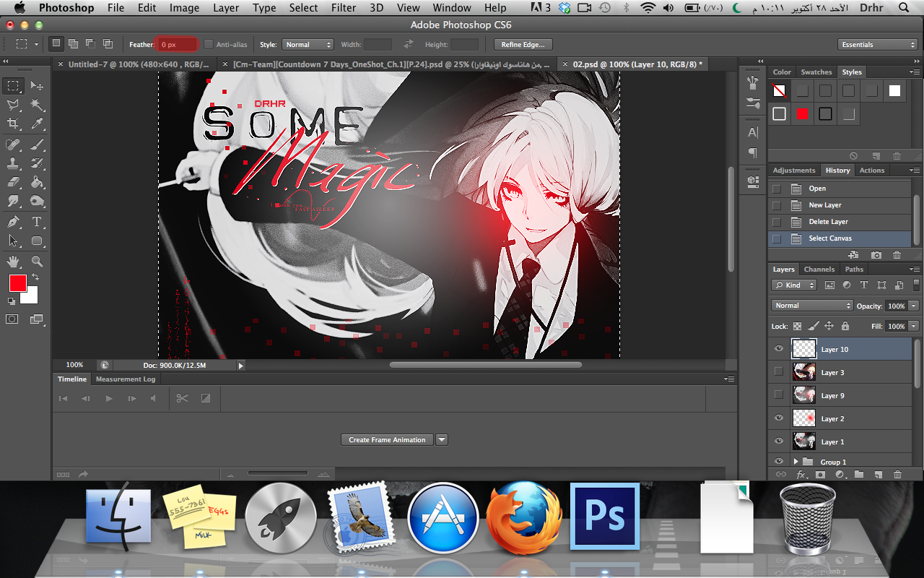The height and width of the screenshot is (578, 924).
Task: Apply the red style swatch
Action: click(802, 114)
